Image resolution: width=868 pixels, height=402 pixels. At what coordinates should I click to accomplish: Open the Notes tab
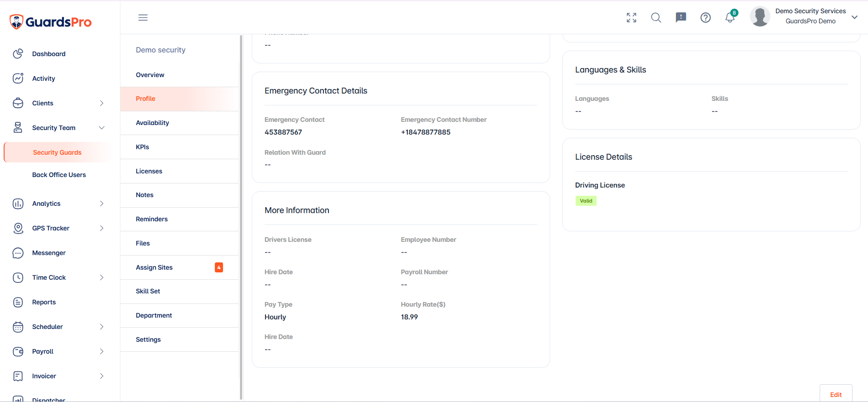pyautogui.click(x=179, y=195)
